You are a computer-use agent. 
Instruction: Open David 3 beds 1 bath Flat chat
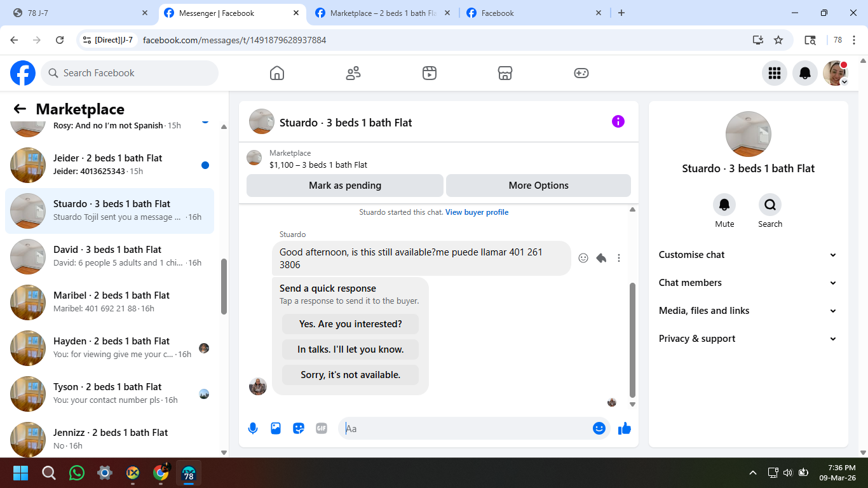point(109,257)
